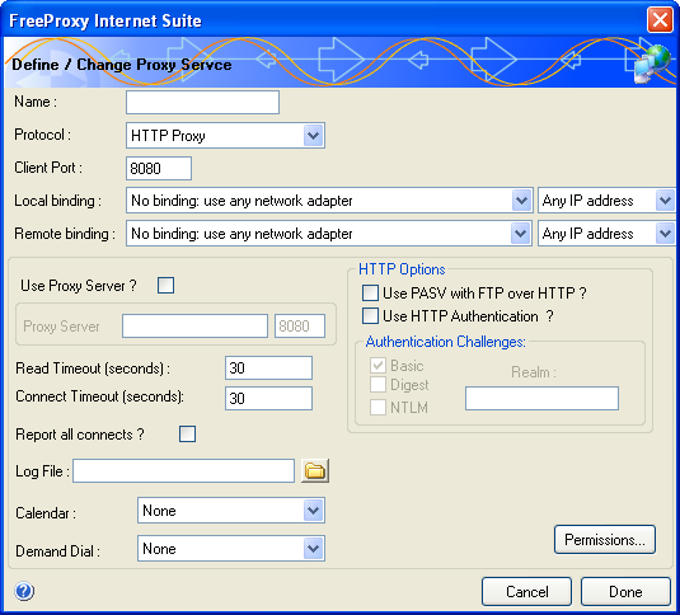Screen dimensions: 680x615
Task: Click the Client Port field showing 8080
Action: (159, 168)
